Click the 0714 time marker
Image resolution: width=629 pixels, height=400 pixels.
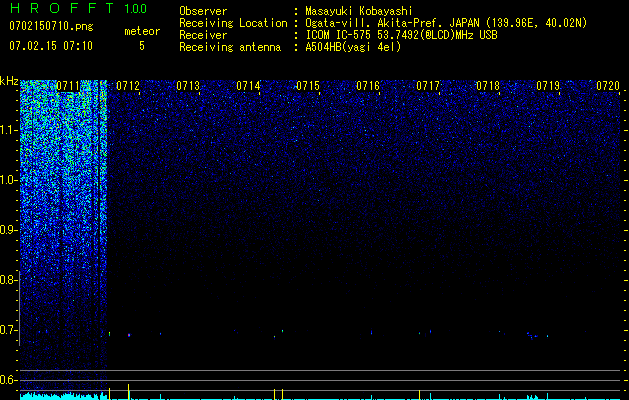248,86
